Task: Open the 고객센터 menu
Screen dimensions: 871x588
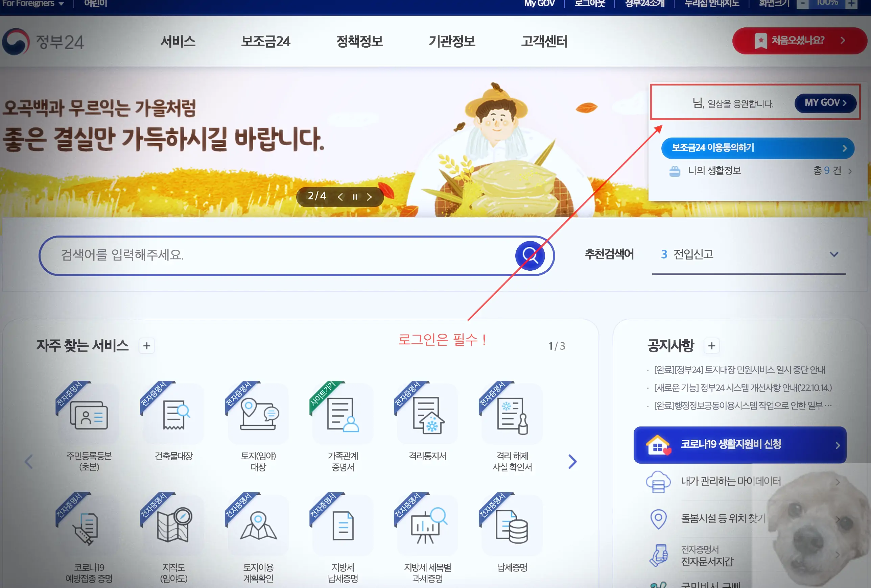Action: pyautogui.click(x=545, y=42)
